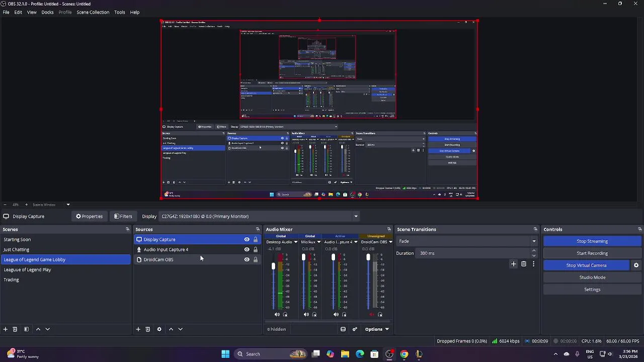Screen dimensions: 644x362
Task: Open Audio Mixer Options dropdown
Action: [377, 329]
